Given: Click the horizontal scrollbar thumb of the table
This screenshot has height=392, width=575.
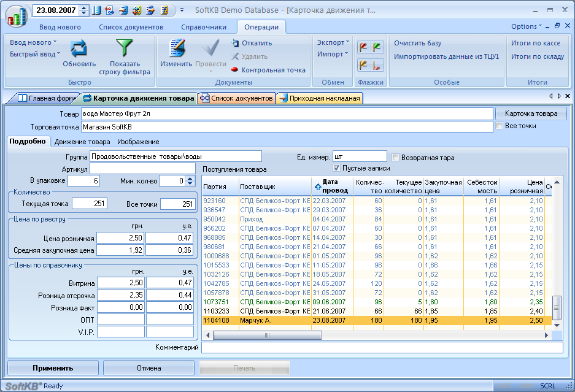Looking at the screenshot, I should point(268,335).
